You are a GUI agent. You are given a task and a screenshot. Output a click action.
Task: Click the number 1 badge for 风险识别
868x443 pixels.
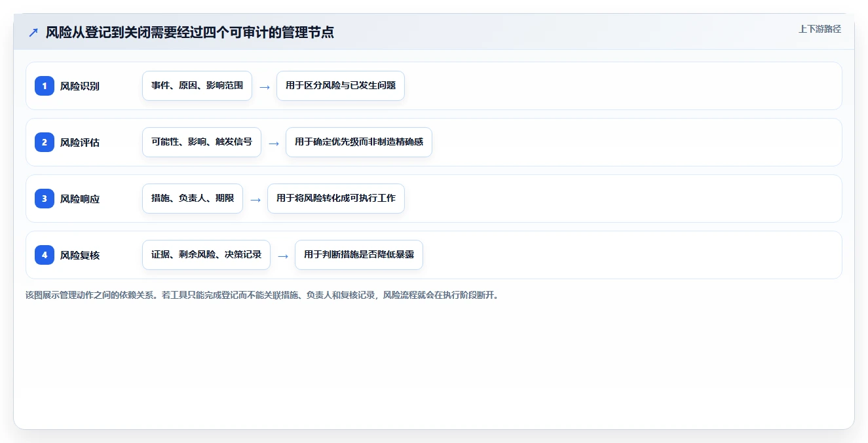coord(45,86)
